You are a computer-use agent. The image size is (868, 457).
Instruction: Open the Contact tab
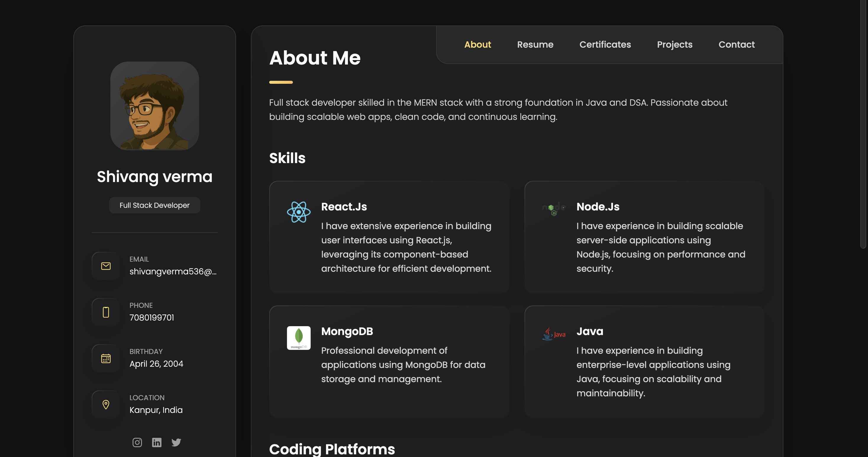737,44
